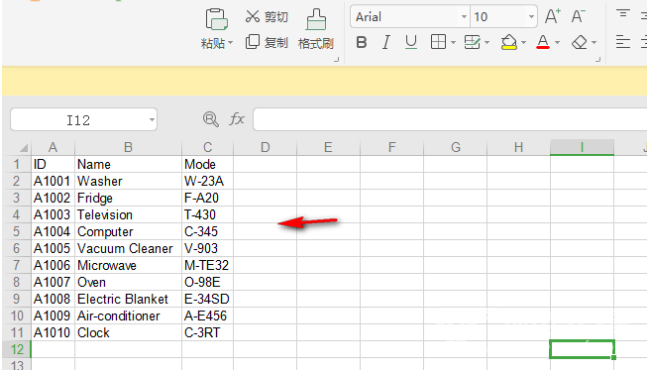The height and width of the screenshot is (374, 648).
Task: Expand the eraser clear dropdown arrow
Action: coord(594,43)
